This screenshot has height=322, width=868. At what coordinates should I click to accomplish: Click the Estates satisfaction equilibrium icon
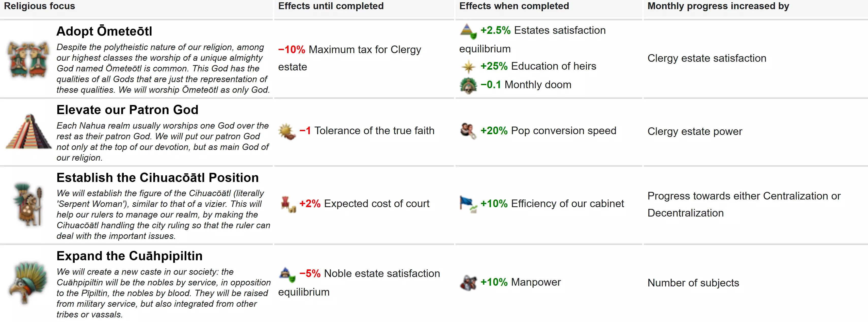tap(468, 31)
